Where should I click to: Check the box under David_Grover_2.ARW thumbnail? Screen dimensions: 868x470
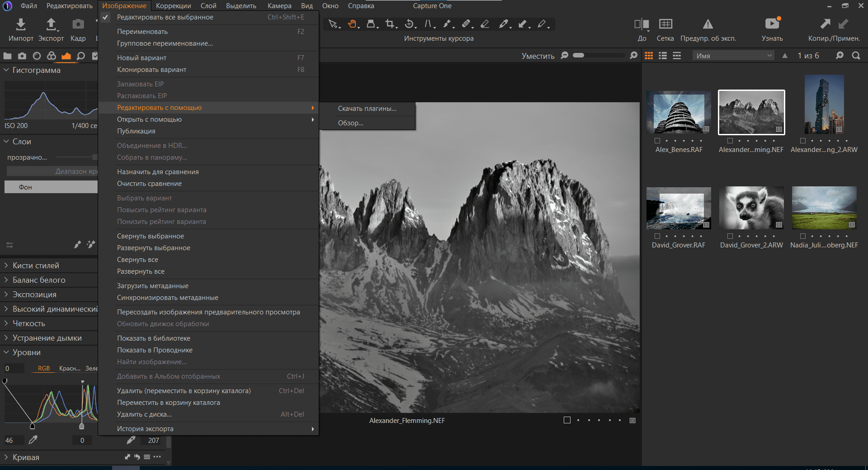(x=730, y=236)
